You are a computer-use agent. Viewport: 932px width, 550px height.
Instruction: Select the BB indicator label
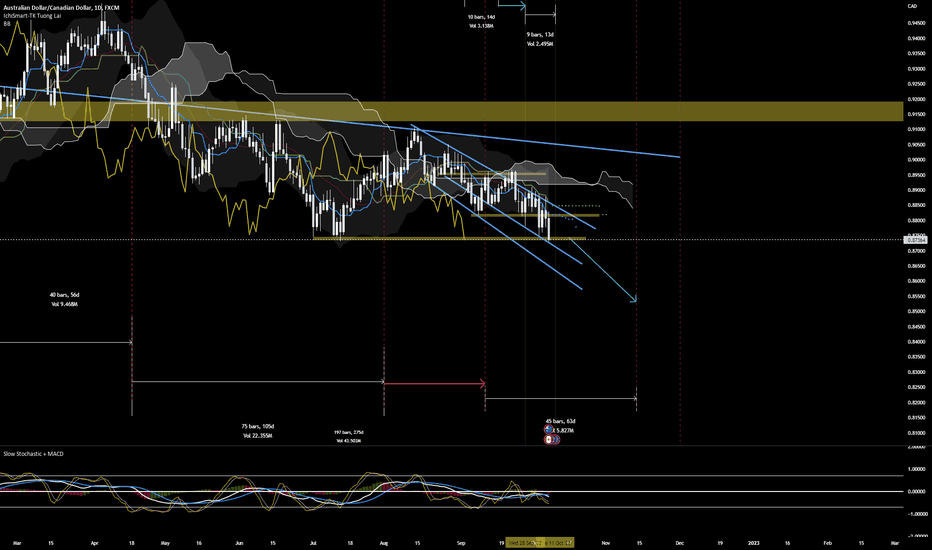pos(7,24)
